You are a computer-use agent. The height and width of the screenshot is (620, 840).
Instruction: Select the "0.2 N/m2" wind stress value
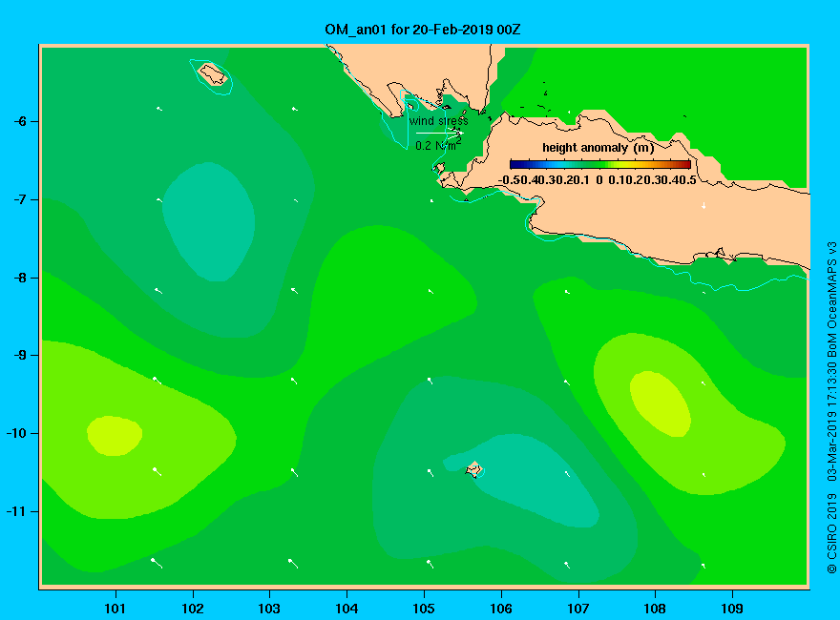pyautogui.click(x=438, y=145)
